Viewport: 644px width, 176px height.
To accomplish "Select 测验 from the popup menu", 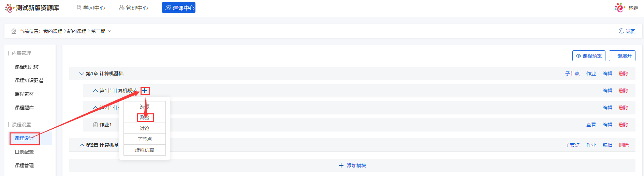I will 145,117.
